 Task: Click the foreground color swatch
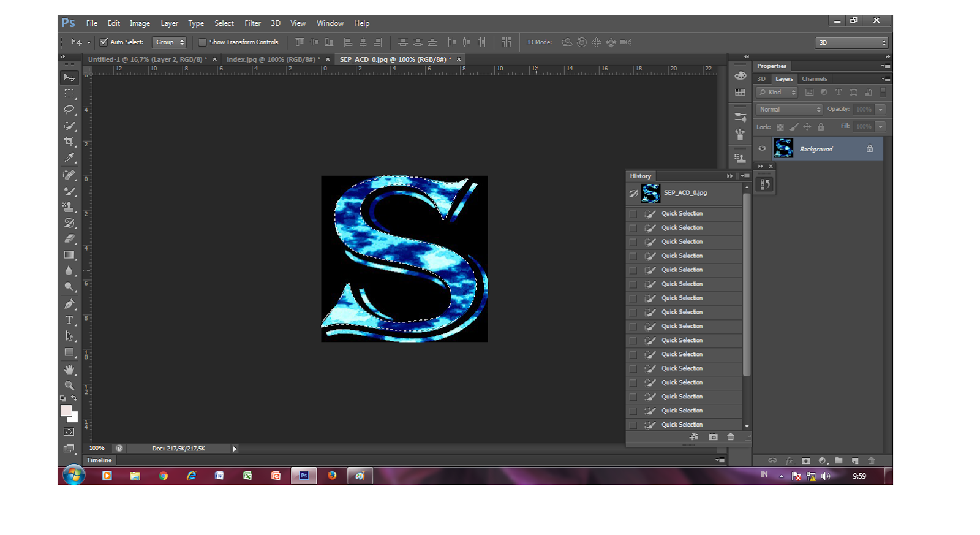pos(66,411)
